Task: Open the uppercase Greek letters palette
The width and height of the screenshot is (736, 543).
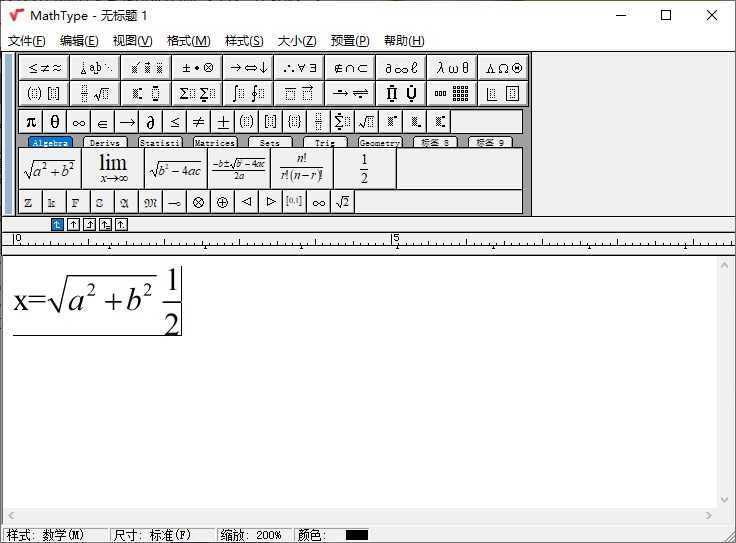Action: click(503, 68)
